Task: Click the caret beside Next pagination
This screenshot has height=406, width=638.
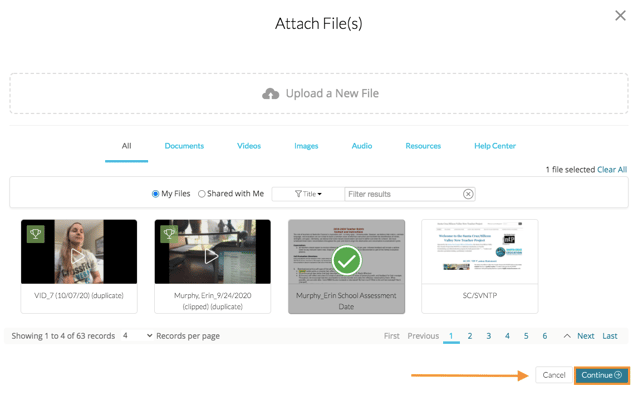Action: [567, 336]
